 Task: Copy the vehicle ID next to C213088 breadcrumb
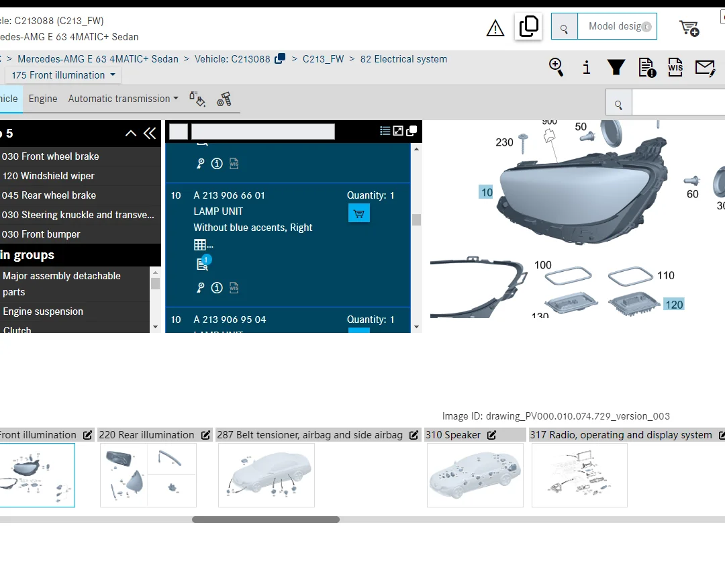tap(280, 58)
